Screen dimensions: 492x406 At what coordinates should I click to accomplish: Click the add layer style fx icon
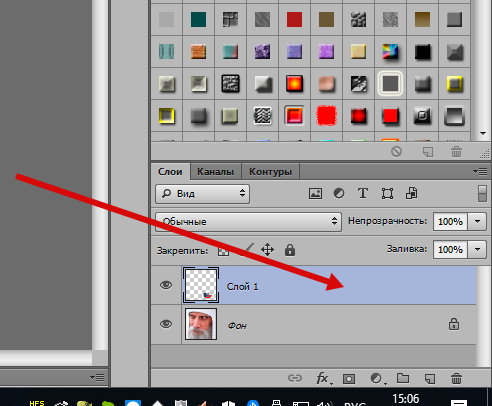(x=323, y=378)
